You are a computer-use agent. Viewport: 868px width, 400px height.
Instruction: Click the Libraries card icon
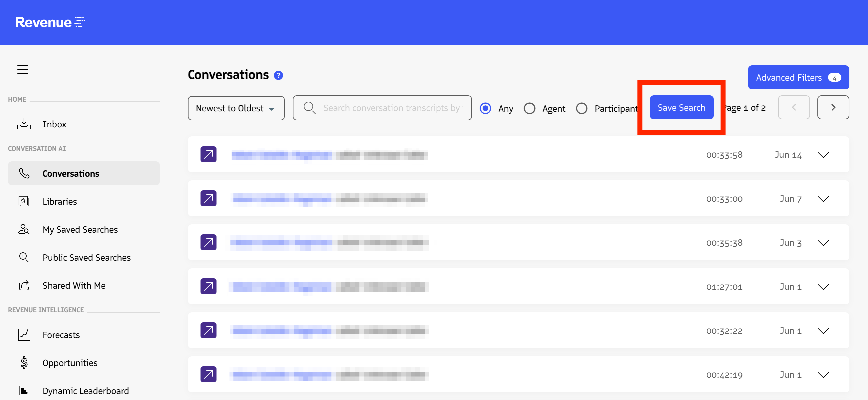tap(24, 201)
